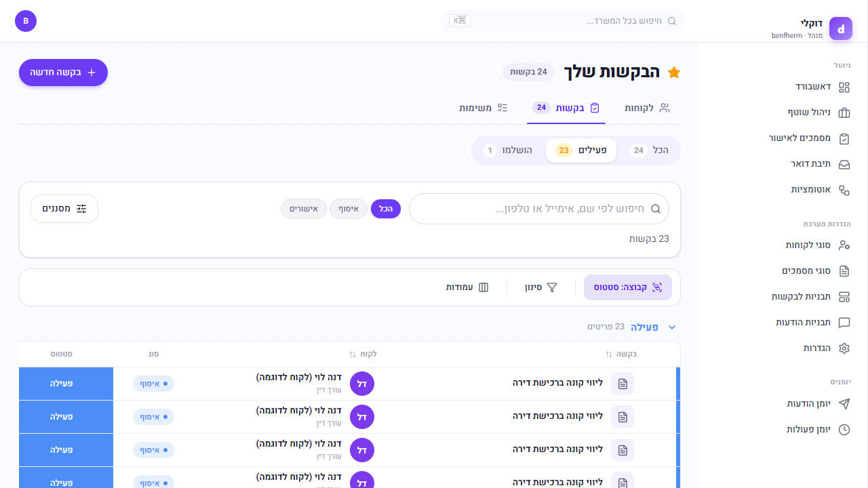Screen dimensions: 868x488
Task: Toggle the איסוף type chip
Action: [349, 209]
